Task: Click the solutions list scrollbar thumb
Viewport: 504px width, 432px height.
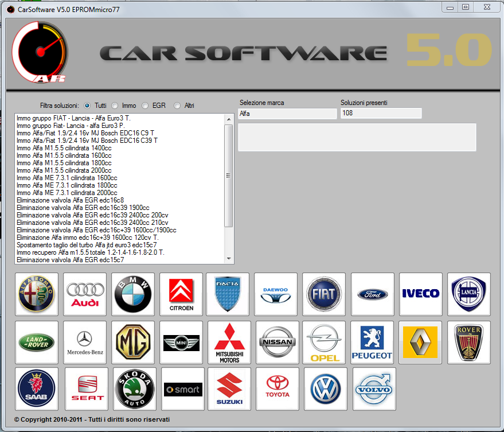Action: pos(229,176)
